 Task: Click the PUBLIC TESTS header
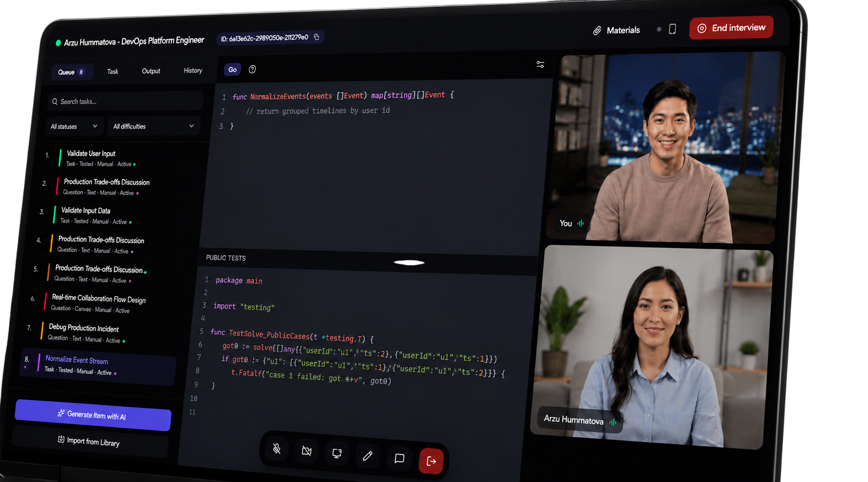226,258
